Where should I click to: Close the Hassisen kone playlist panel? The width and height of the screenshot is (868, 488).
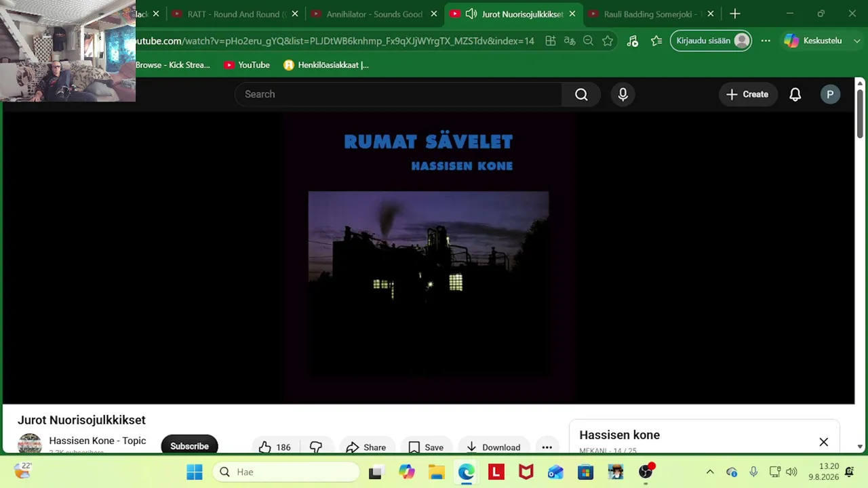(823, 442)
